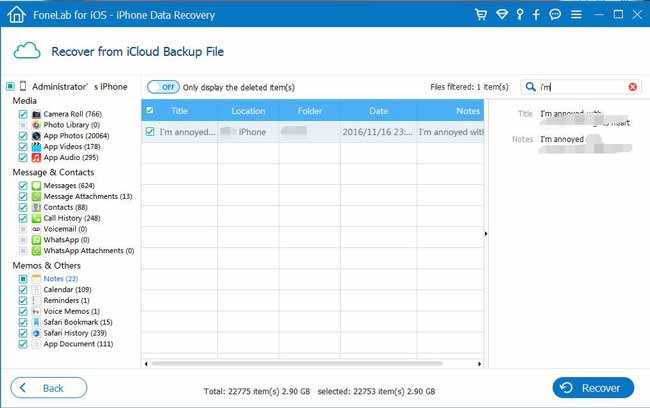Uncheck the Calendar checkbox
Screen dimensions: 650x408
[23, 289]
